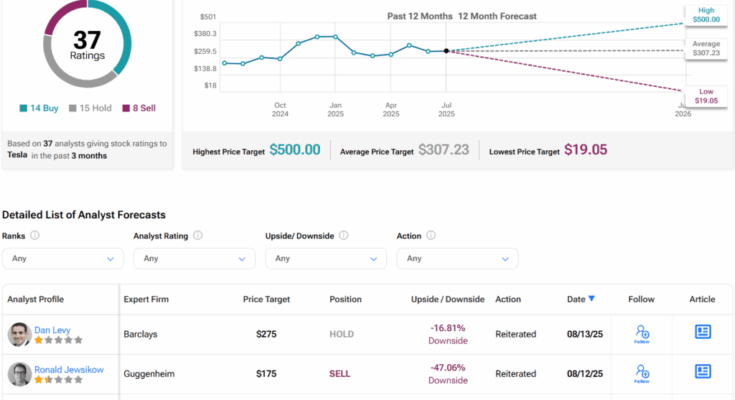735x400 pixels.
Task: Click the -47.06% Downside value
Action: [448, 374]
